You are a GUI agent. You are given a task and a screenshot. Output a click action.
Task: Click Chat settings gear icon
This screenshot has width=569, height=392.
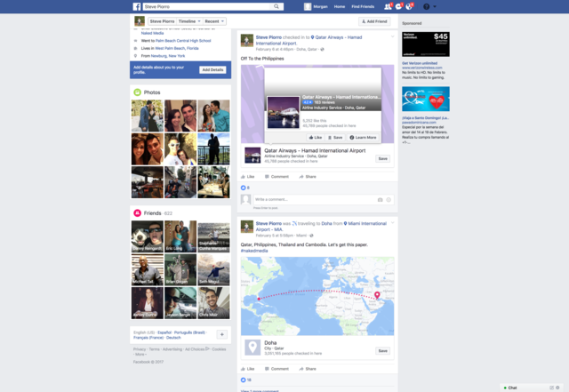click(x=557, y=388)
